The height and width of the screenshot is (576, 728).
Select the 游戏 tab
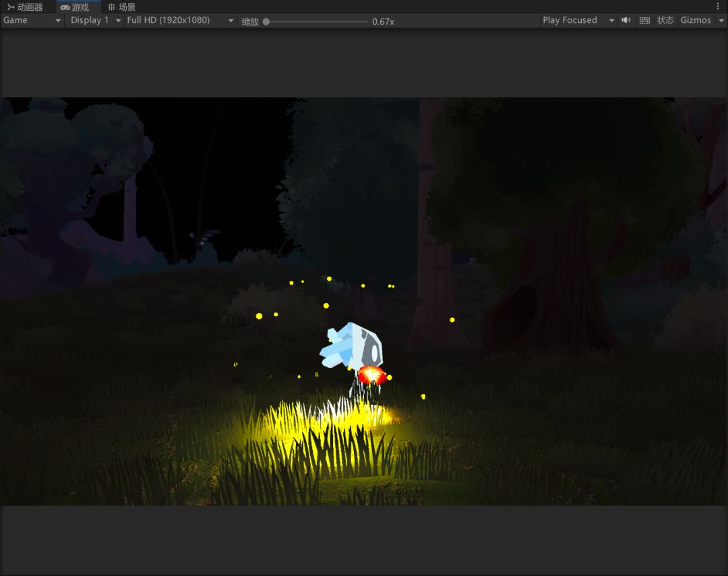point(75,7)
